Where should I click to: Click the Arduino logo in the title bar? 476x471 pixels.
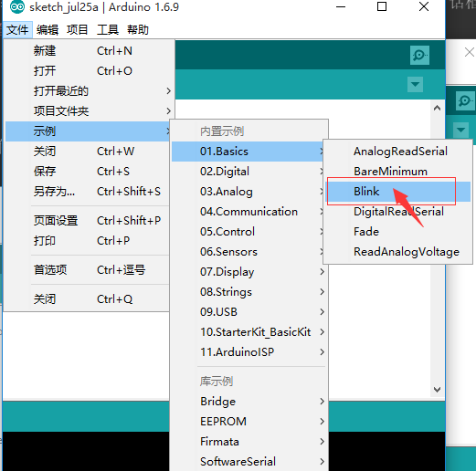(x=17, y=6)
